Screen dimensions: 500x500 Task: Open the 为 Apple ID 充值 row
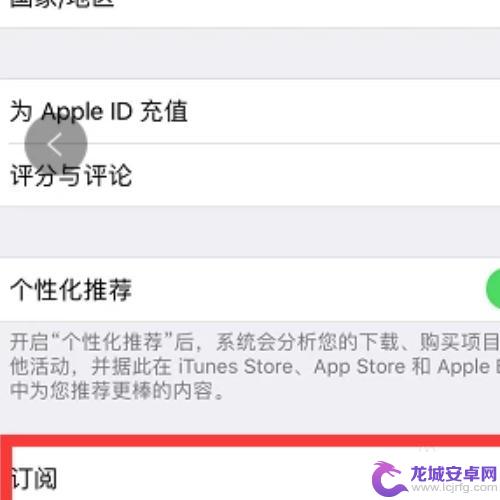[250, 112]
